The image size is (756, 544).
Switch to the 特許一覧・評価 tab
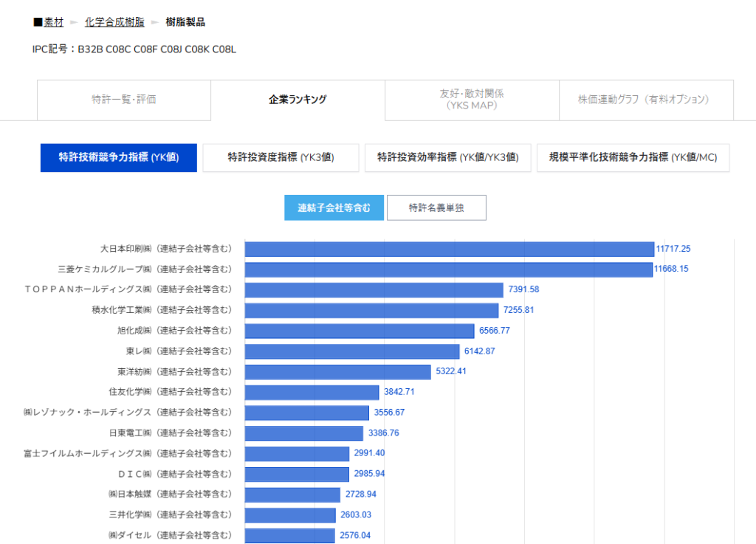124,100
